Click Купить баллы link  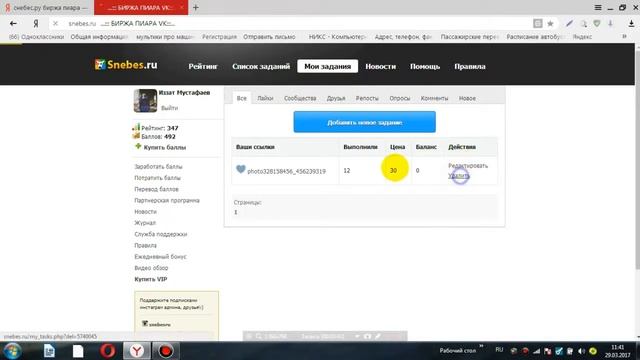165,147
